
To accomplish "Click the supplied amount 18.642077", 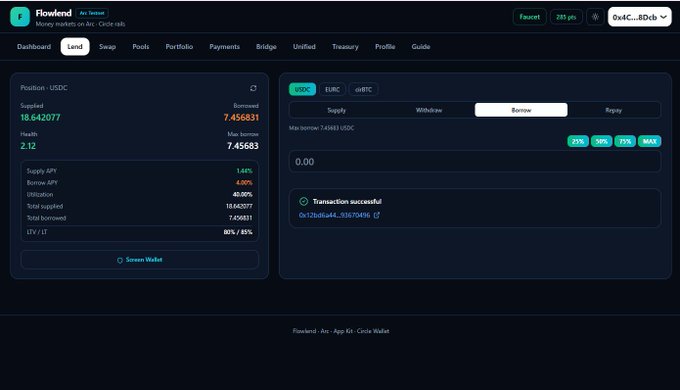I will (x=40, y=118).
